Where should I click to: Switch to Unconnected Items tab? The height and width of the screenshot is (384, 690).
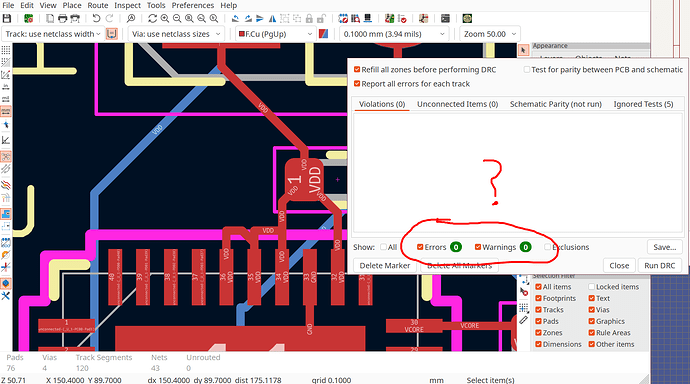[457, 104]
